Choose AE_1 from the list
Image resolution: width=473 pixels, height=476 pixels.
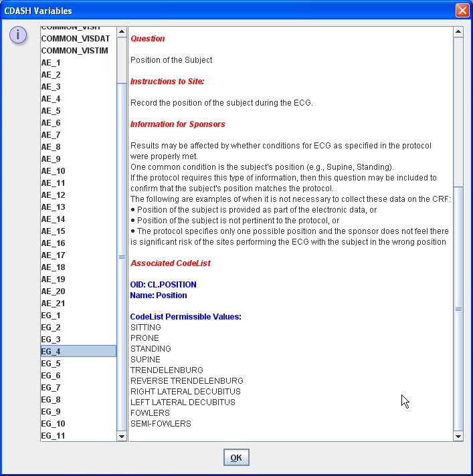click(x=51, y=63)
